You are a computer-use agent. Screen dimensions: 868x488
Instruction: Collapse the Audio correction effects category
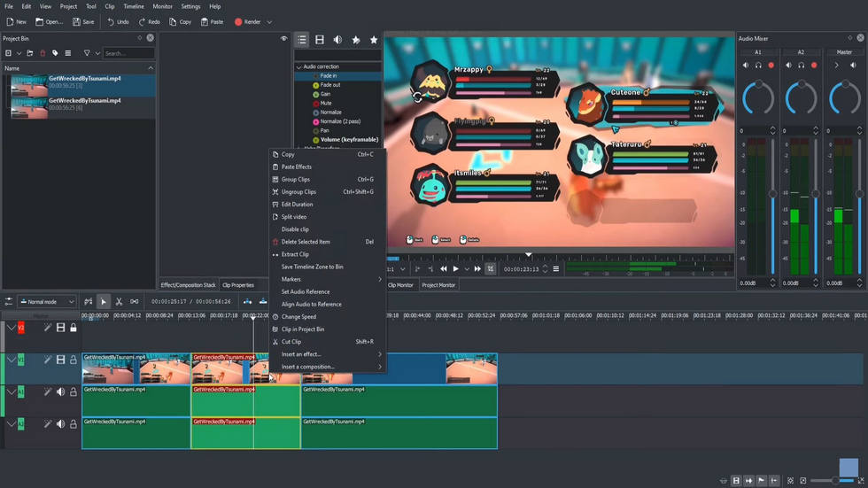coord(298,66)
